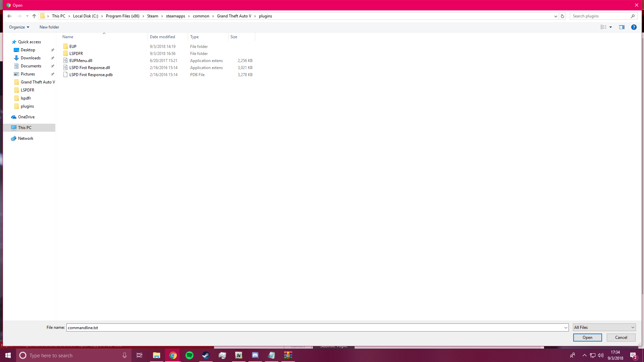The width and height of the screenshot is (644, 362).
Task: Click New folder in the toolbar
Action: (49, 27)
